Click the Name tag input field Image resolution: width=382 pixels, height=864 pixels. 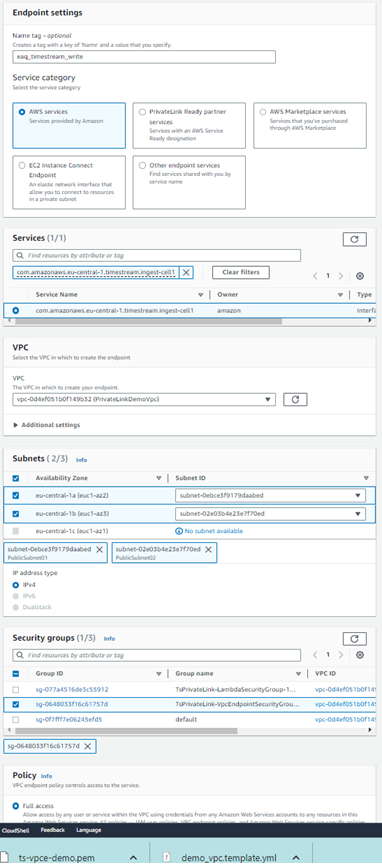click(x=144, y=57)
